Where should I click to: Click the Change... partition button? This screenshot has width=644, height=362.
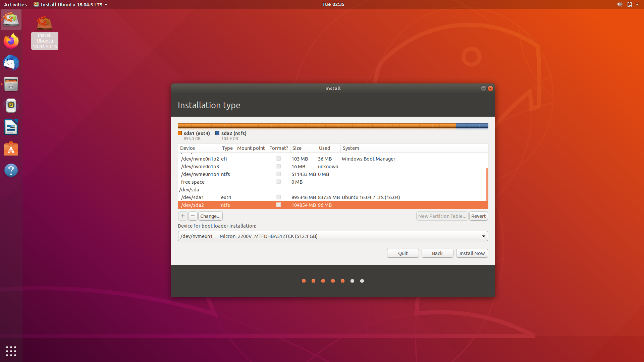(210, 216)
